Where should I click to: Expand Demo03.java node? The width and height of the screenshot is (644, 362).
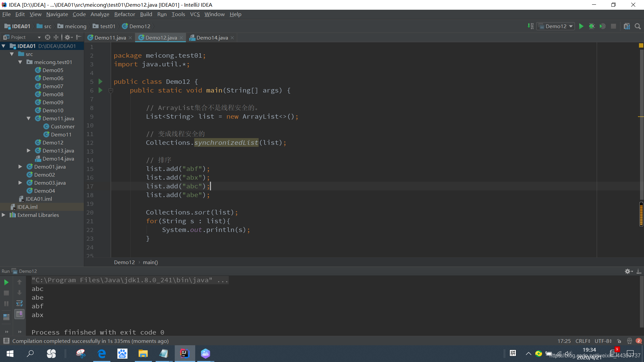[x=20, y=183]
